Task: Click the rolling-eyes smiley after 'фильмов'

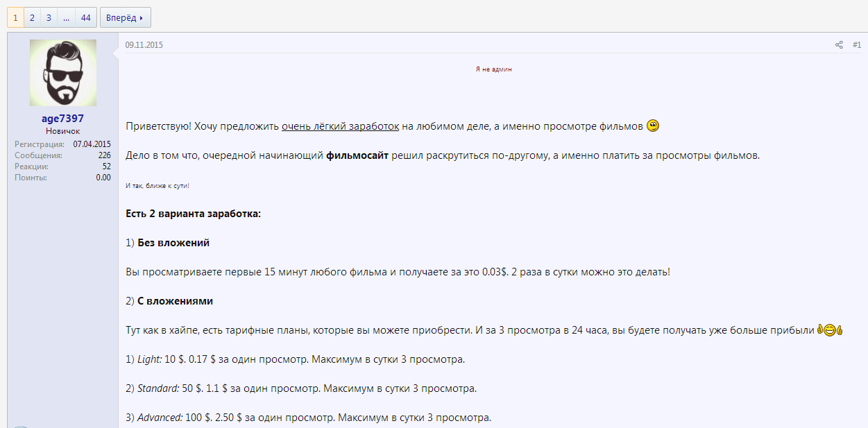Action: coord(652,126)
